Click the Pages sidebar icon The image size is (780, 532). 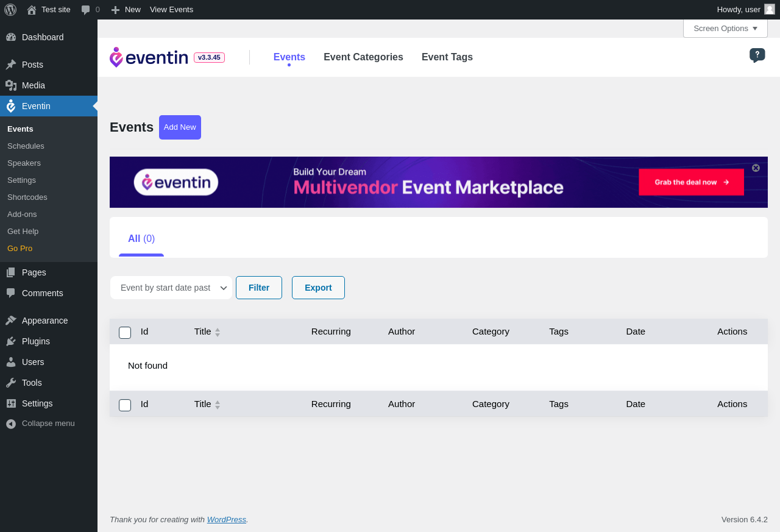pyautogui.click(x=11, y=272)
